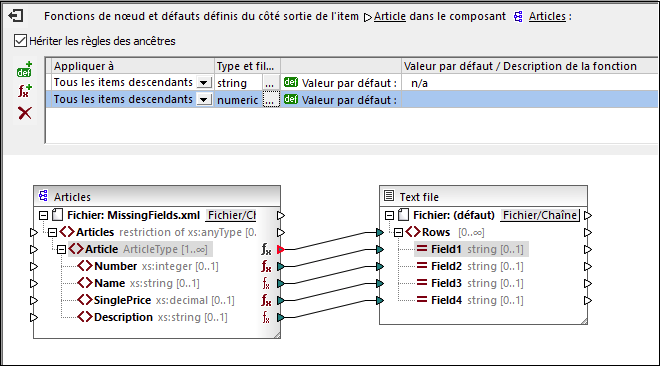Toggle Hériter les règles des ancêtres checkbox
Viewport: 660px width, 366px height.
[x=20, y=41]
